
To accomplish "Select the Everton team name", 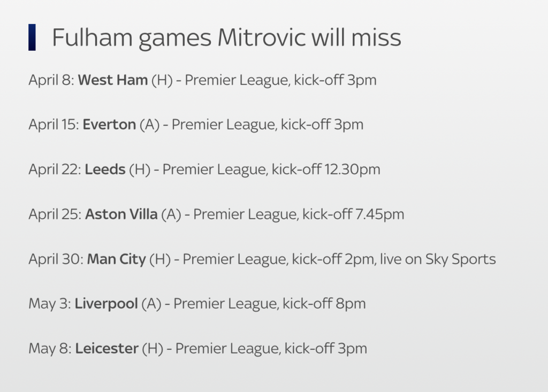I will 109,125.
